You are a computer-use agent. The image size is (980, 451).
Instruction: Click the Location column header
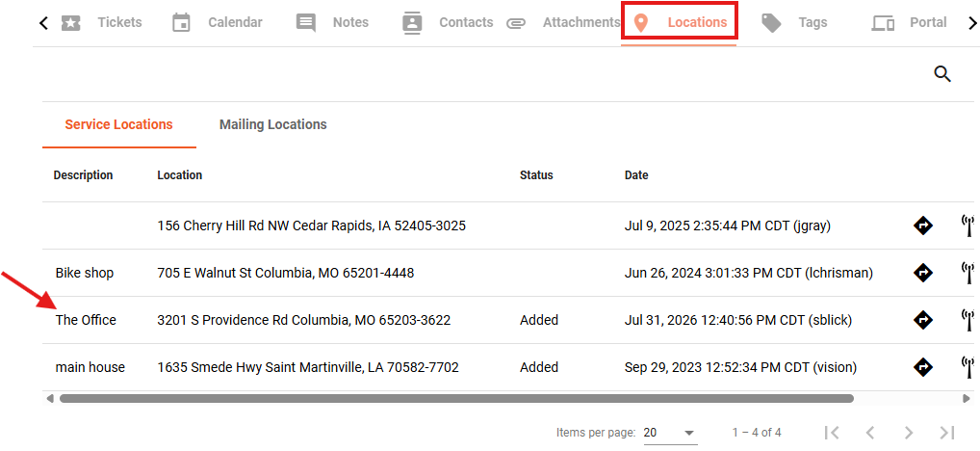179,175
